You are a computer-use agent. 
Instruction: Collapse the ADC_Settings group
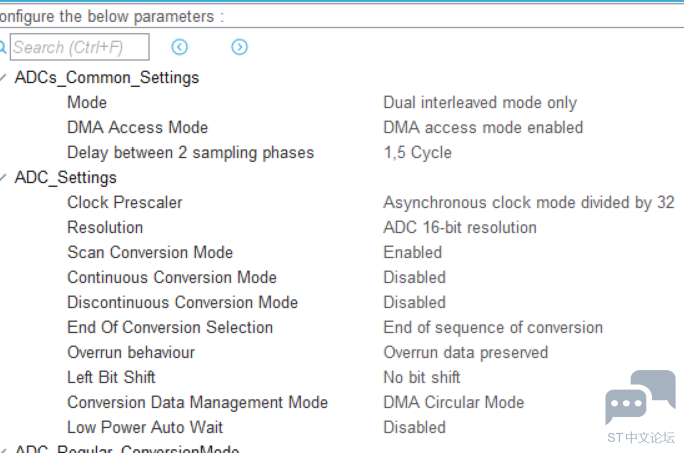tap(4, 177)
